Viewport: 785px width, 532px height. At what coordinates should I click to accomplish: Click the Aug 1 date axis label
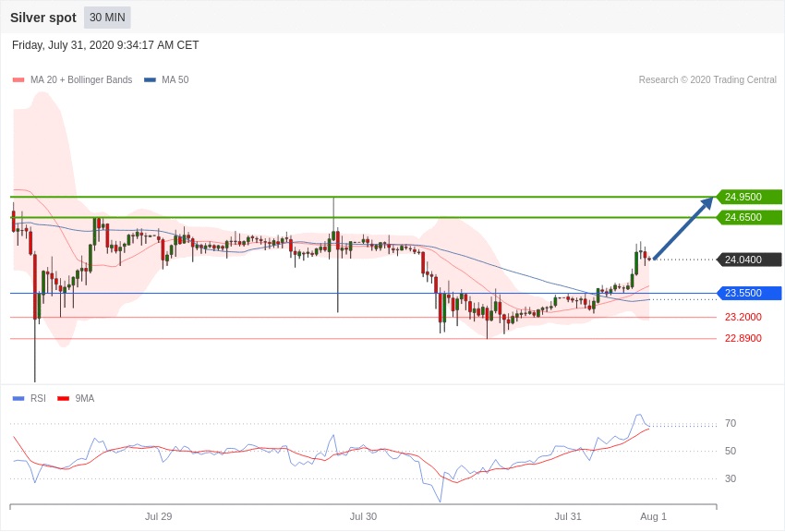coord(653,516)
